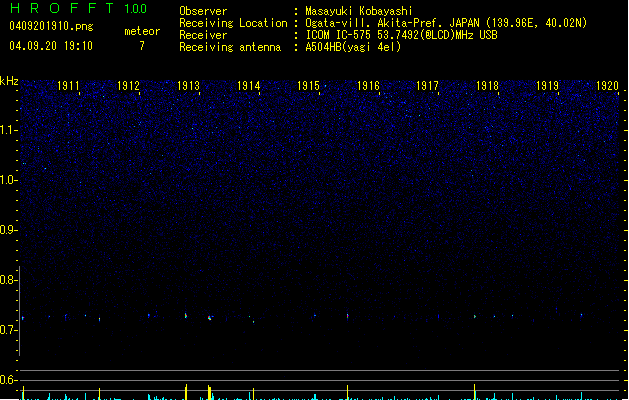Click the 1918 time axis label

pyautogui.click(x=487, y=86)
